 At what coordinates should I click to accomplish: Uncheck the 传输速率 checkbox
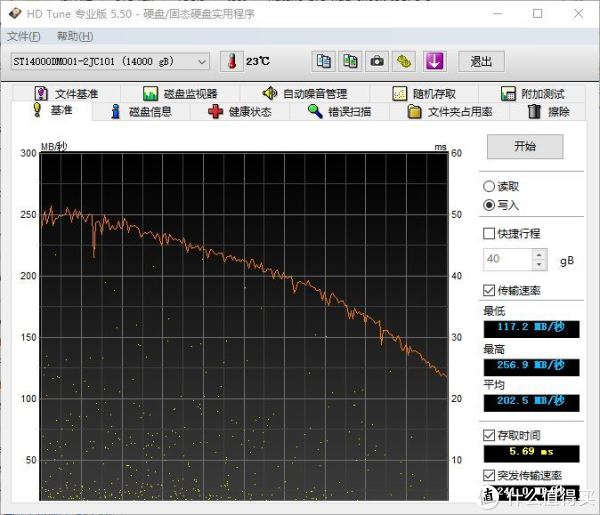click(x=489, y=290)
